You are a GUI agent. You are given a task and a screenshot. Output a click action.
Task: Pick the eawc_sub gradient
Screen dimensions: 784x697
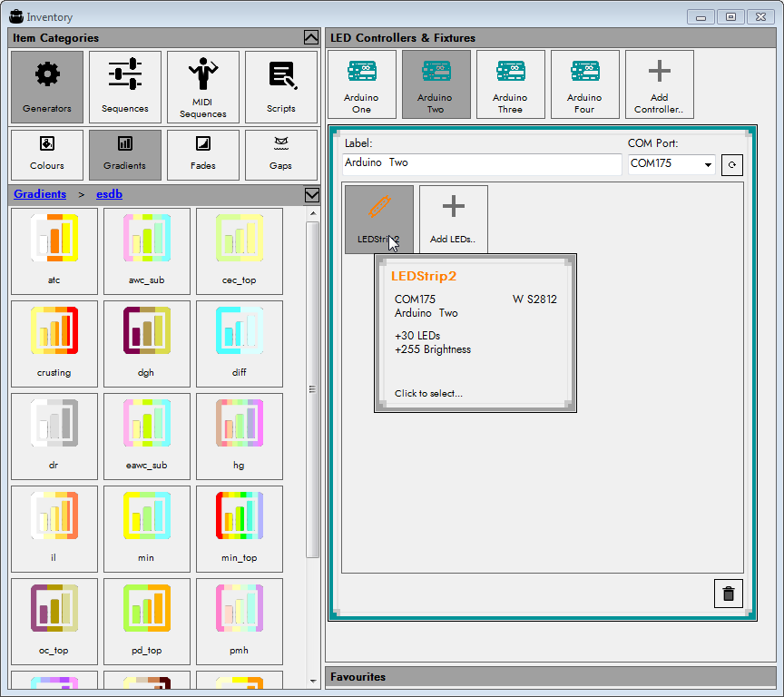(147, 437)
